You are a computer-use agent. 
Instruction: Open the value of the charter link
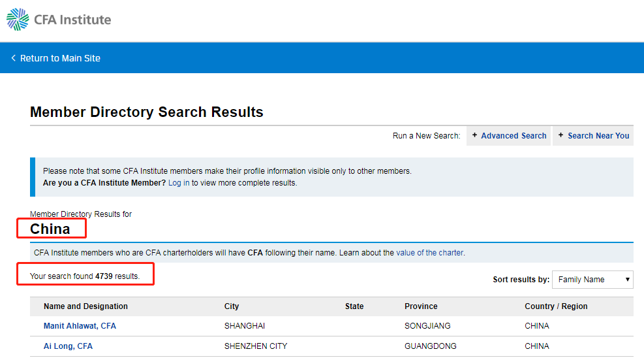(430, 253)
